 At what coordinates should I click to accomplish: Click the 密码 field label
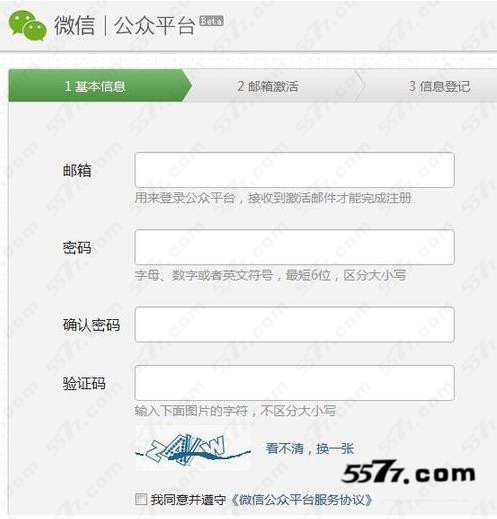[x=77, y=248]
